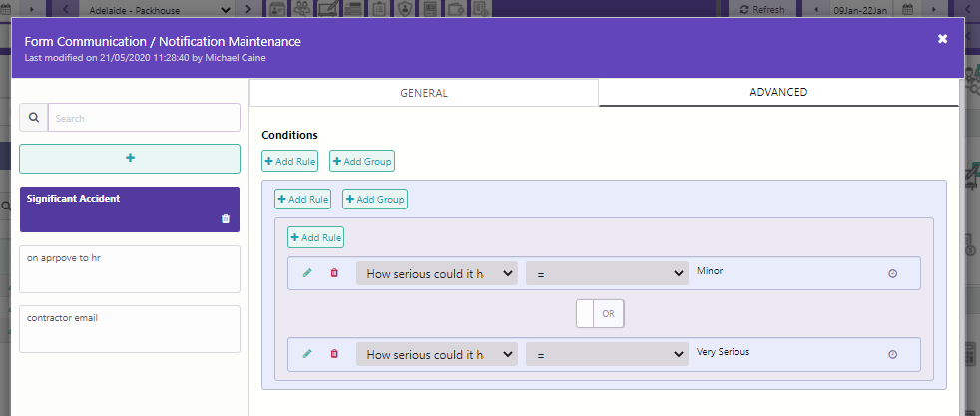980x416 pixels.
Task: Click into the Search input field
Action: pyautogui.click(x=145, y=118)
